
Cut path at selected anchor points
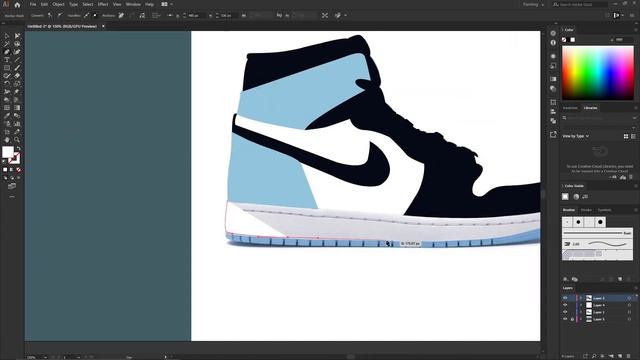pos(142,16)
